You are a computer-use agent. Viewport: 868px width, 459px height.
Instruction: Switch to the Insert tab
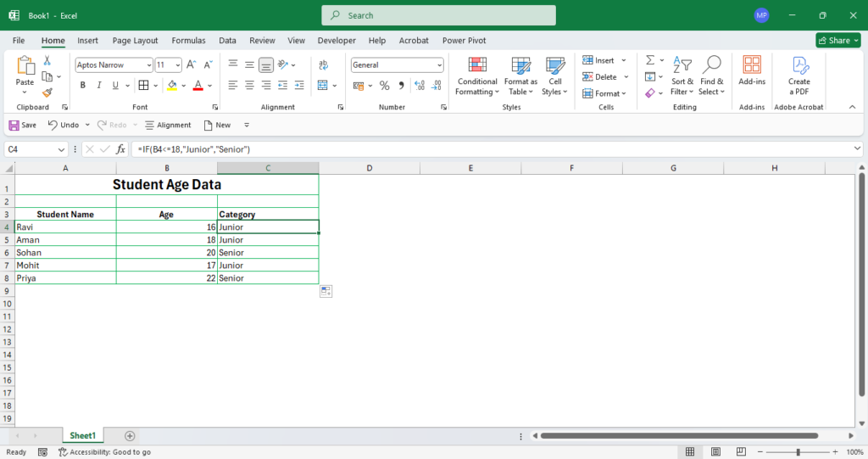tap(87, 41)
